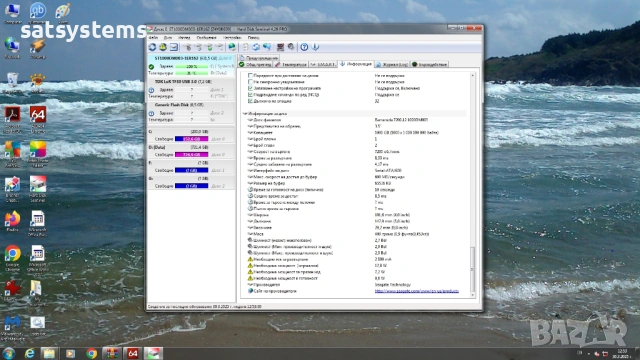Click the scrollbar up arrow in info panel
The image size is (640, 360).
pyautogui.click(x=473, y=76)
